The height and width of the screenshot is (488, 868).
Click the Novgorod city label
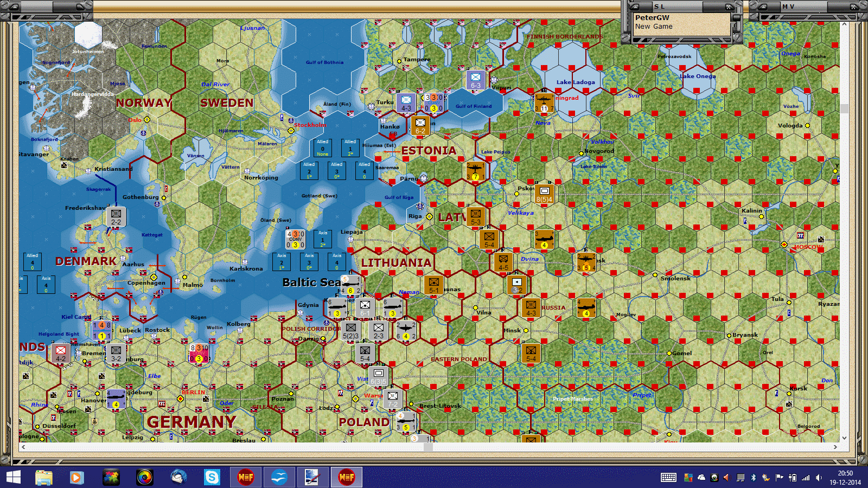pos(599,151)
